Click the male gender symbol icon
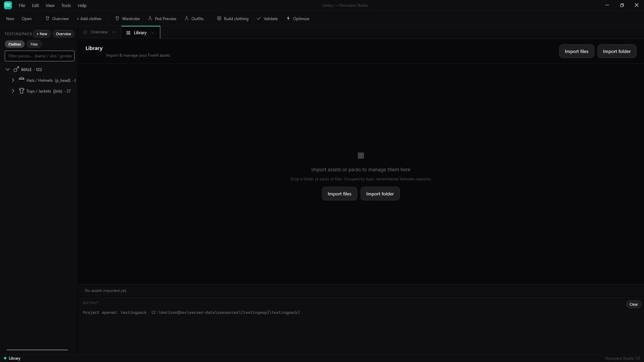The image size is (644, 362). point(16,69)
